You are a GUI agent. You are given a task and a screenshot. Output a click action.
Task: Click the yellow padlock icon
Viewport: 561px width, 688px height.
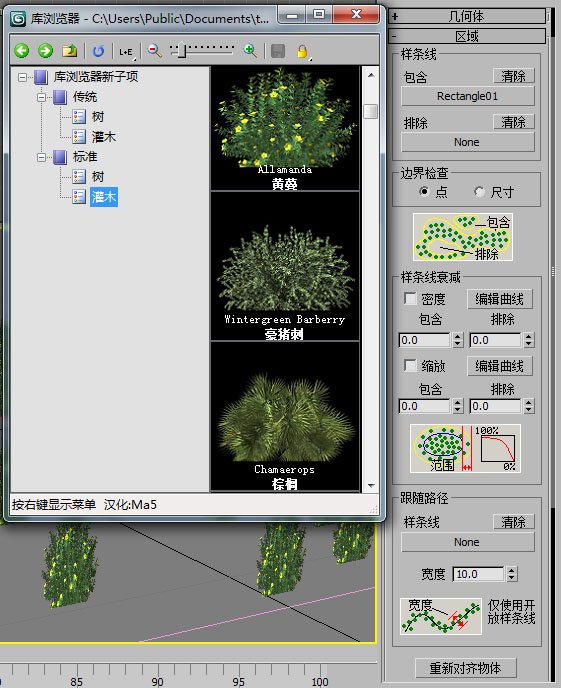tap(302, 51)
